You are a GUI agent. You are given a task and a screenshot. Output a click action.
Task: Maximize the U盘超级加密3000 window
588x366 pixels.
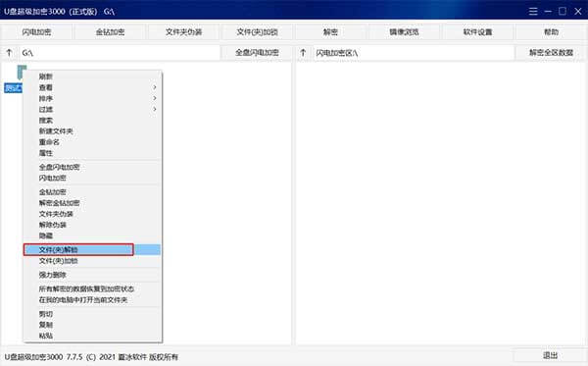pos(563,11)
